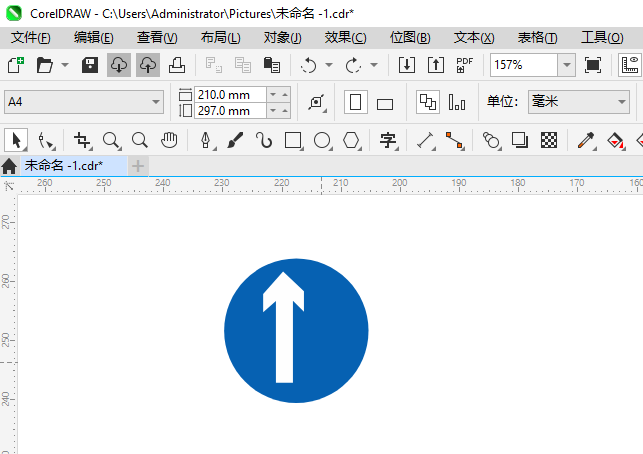Viewport: 643px width, 454px height.
Task: Expand the redo history arrow
Action: point(374,65)
